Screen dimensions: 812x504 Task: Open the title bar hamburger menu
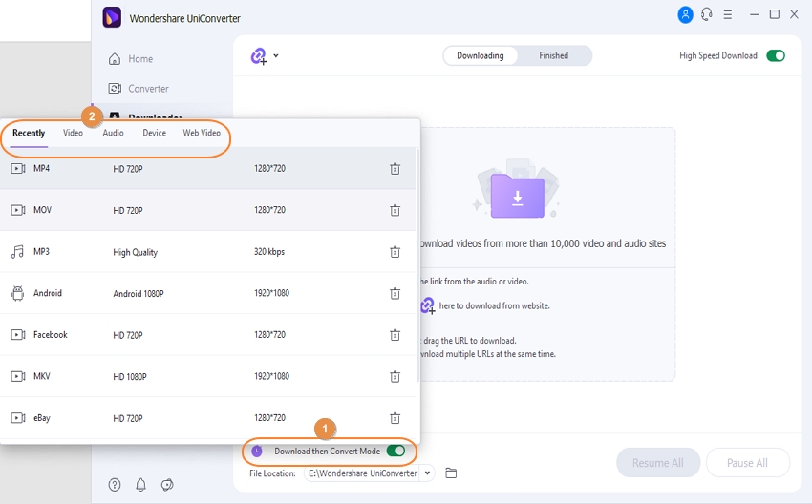click(x=730, y=14)
